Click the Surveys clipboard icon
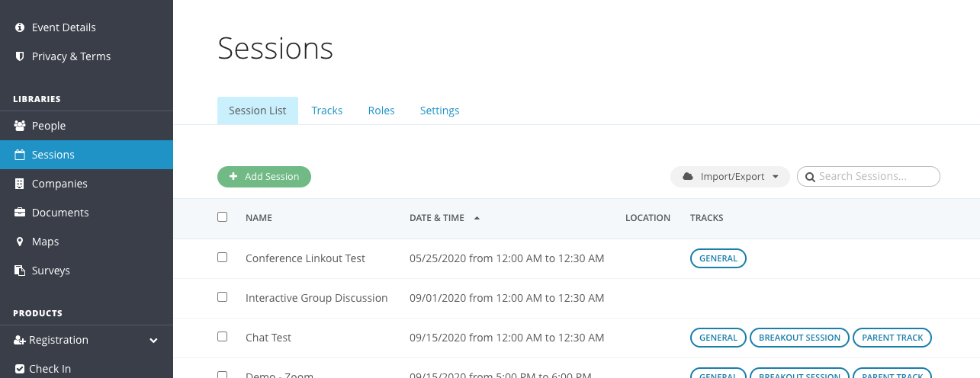Image resolution: width=980 pixels, height=378 pixels. 20,271
